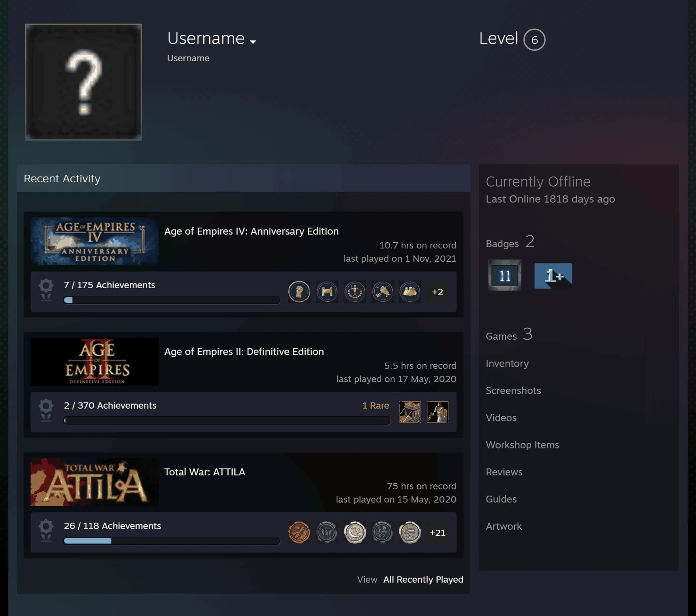Click the Level 6 badge circle
Image resolution: width=696 pixels, height=616 pixels.
point(534,40)
